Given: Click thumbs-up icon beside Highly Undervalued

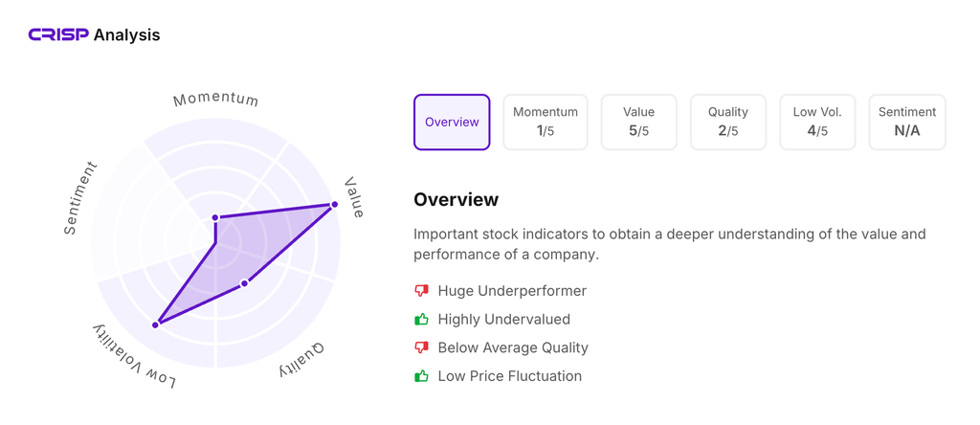Looking at the screenshot, I should tap(421, 319).
